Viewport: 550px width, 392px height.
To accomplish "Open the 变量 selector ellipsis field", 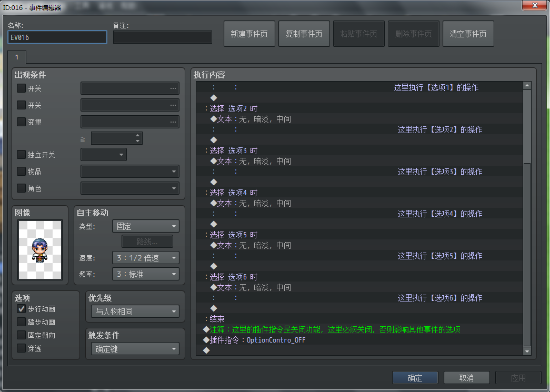I will pos(130,122).
